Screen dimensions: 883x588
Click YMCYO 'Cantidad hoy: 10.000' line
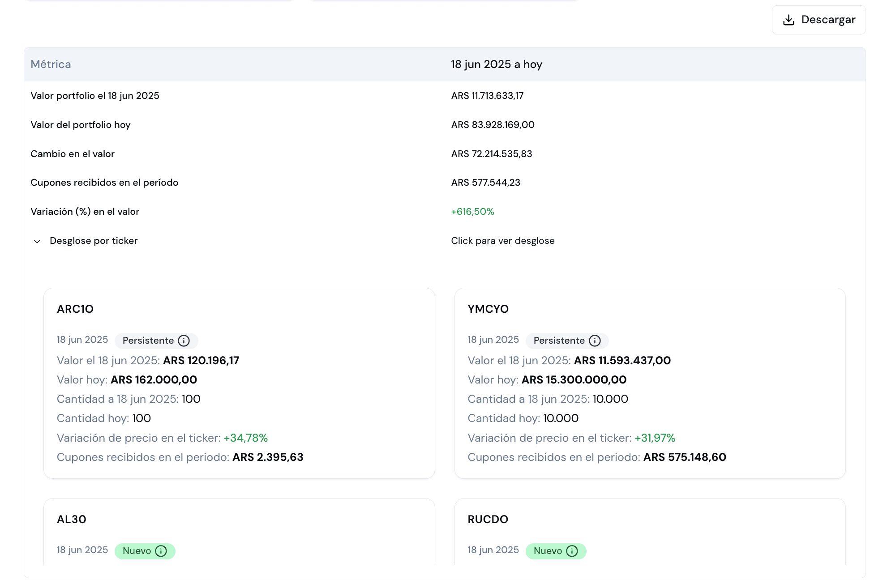tap(523, 418)
